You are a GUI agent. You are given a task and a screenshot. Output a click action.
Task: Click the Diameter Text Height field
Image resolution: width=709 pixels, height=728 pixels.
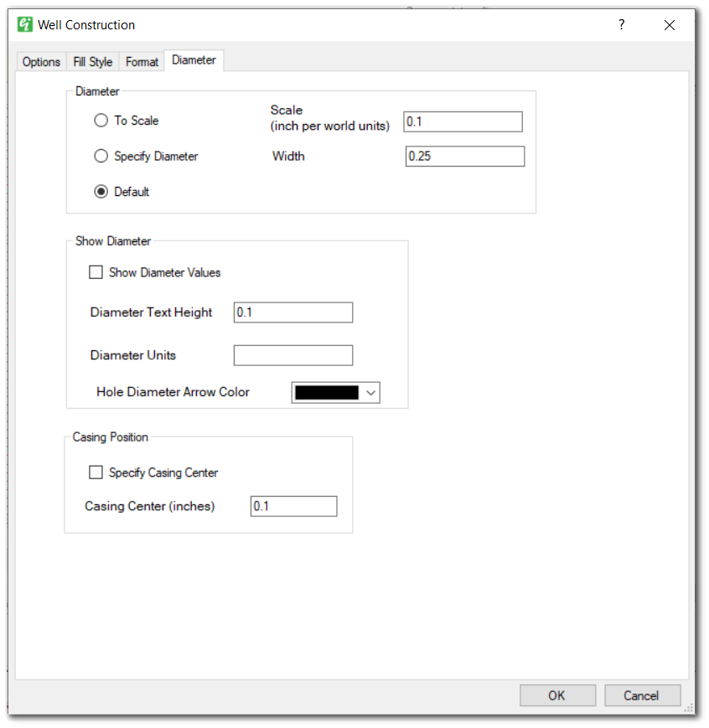coord(292,312)
